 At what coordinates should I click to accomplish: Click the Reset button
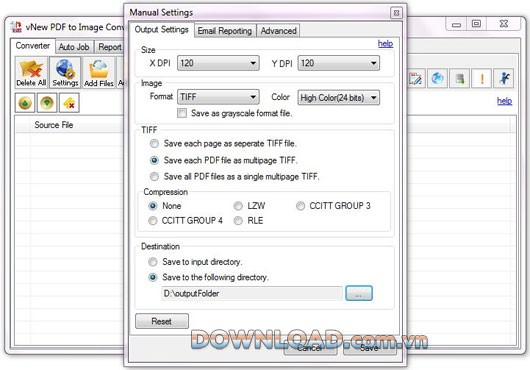click(x=162, y=321)
